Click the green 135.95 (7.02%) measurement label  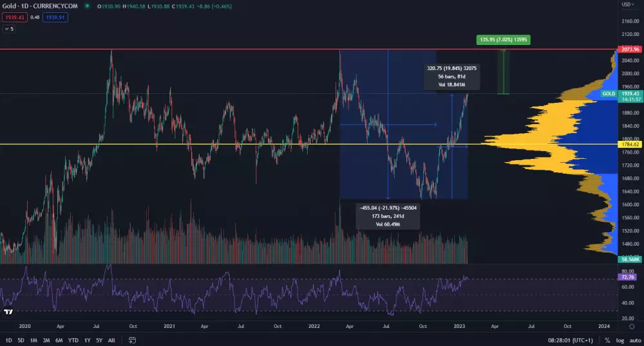pos(504,40)
